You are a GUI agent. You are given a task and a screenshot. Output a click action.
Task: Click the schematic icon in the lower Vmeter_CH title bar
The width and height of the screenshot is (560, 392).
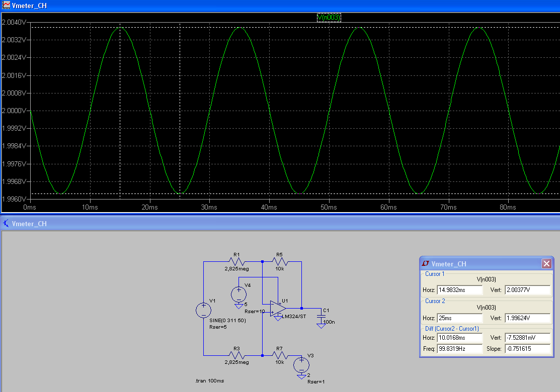6,224
